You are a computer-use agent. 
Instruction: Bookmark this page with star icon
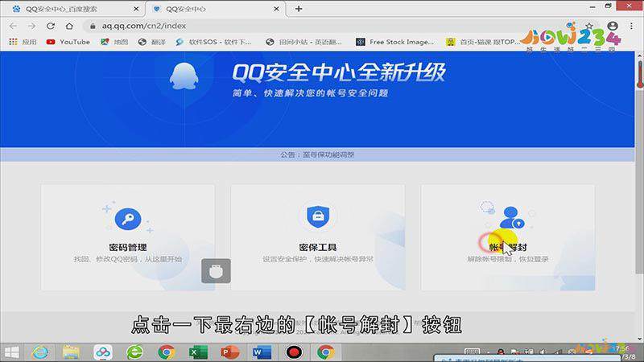(x=589, y=26)
